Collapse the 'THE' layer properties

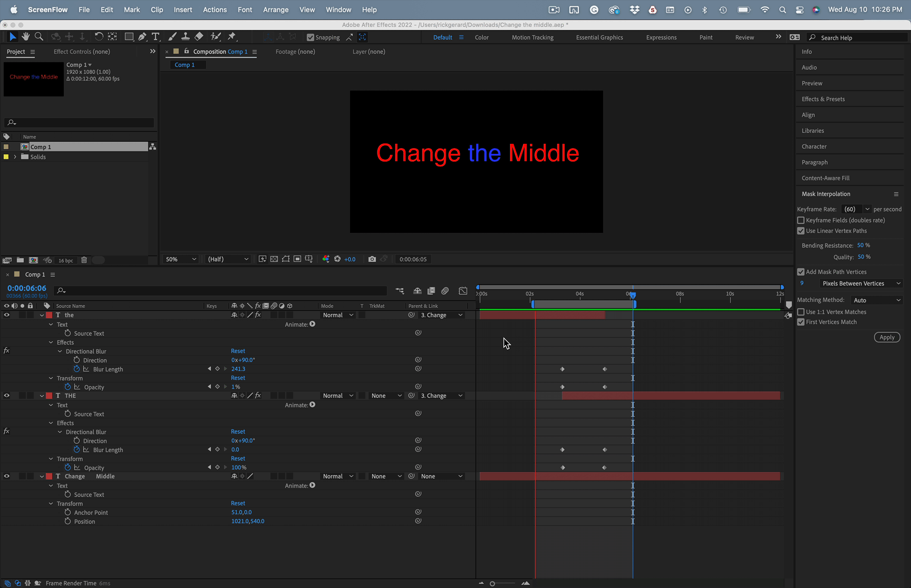[x=42, y=396]
